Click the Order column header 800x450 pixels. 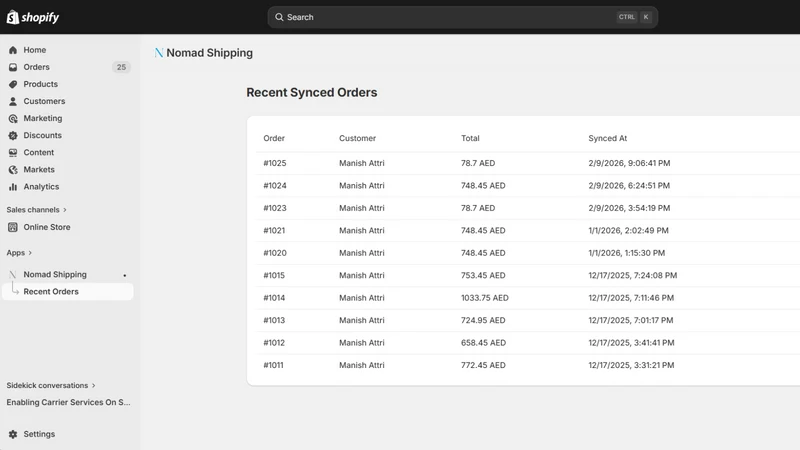pyautogui.click(x=274, y=138)
